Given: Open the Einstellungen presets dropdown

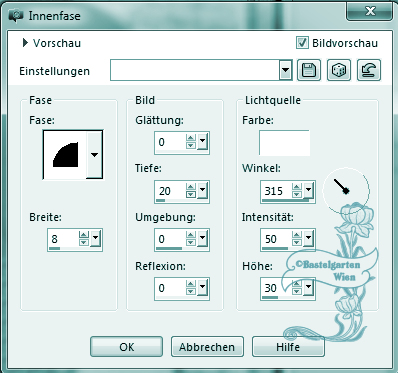Looking at the screenshot, I should [x=285, y=70].
